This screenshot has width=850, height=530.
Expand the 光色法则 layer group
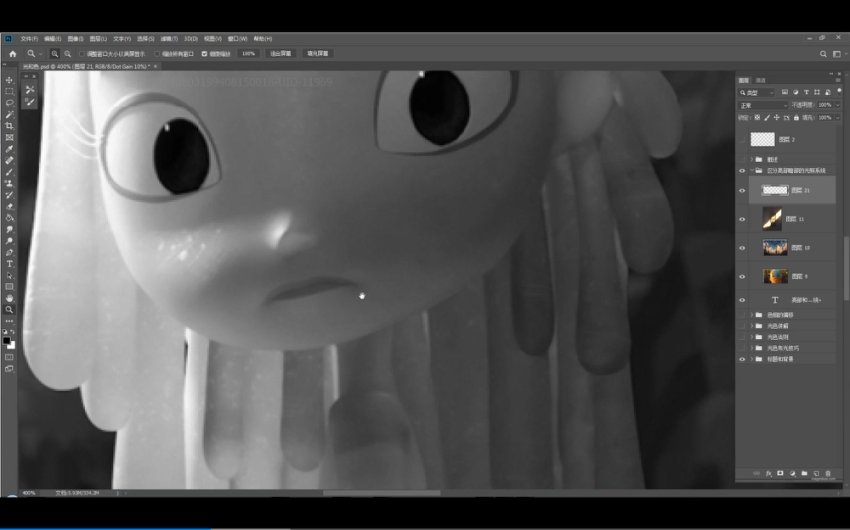point(752,337)
